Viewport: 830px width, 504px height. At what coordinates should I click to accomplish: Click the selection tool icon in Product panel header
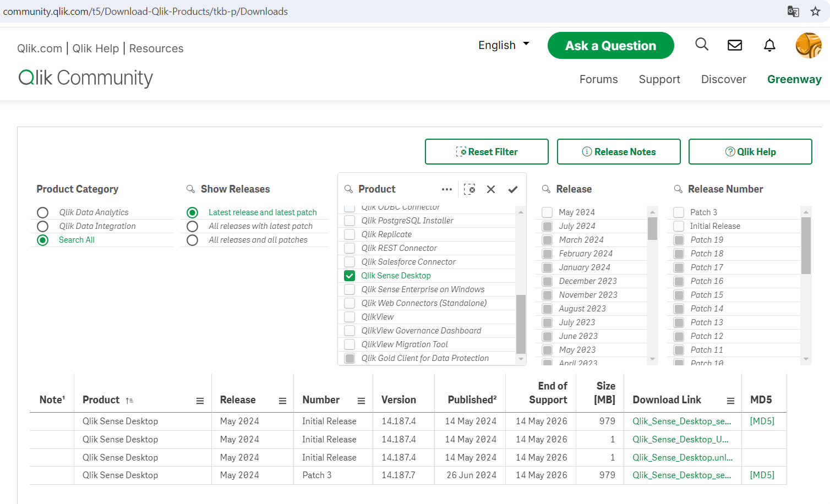(x=469, y=189)
